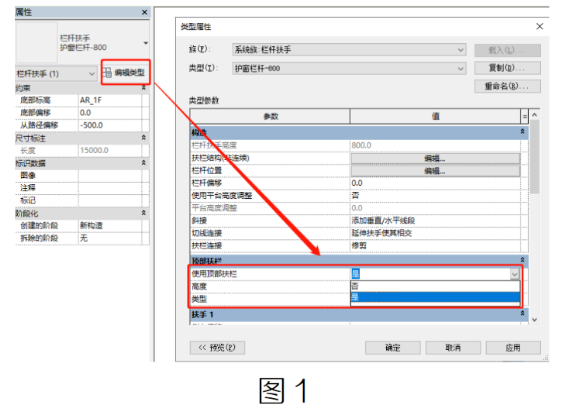Close the 类型属性 dialog

coord(539,26)
